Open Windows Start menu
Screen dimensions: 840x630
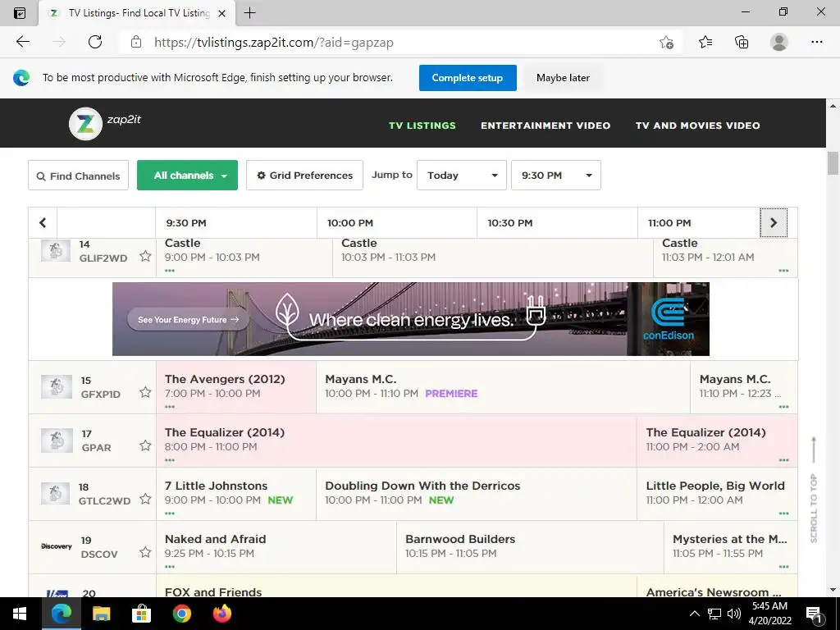pos(20,614)
